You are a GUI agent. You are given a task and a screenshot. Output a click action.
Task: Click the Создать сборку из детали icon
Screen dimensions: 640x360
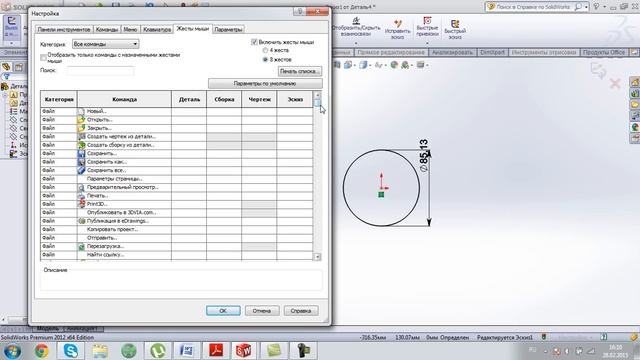coord(81,145)
